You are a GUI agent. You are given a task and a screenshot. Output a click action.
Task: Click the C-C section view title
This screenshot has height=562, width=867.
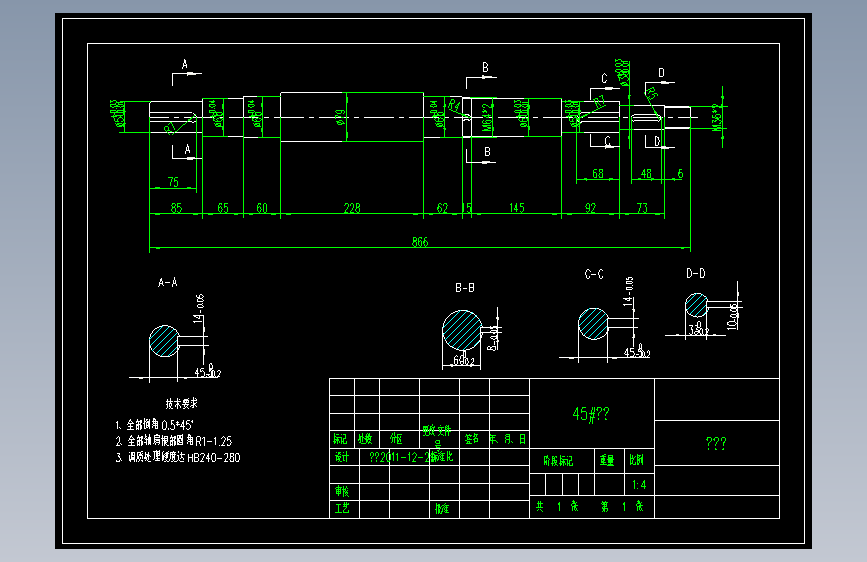pyautogui.click(x=594, y=274)
